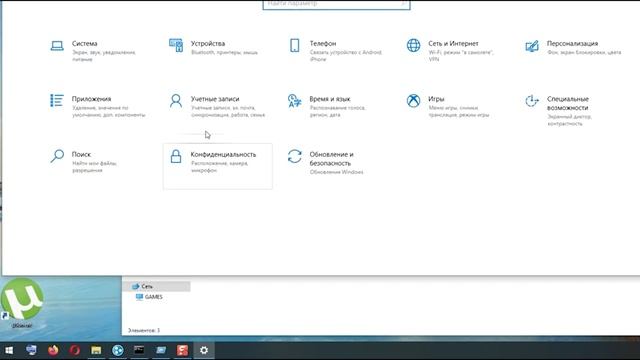Click the Обновление и безопасность heading
Image resolution: width=640 pixels, height=360 pixels.
click(331, 159)
